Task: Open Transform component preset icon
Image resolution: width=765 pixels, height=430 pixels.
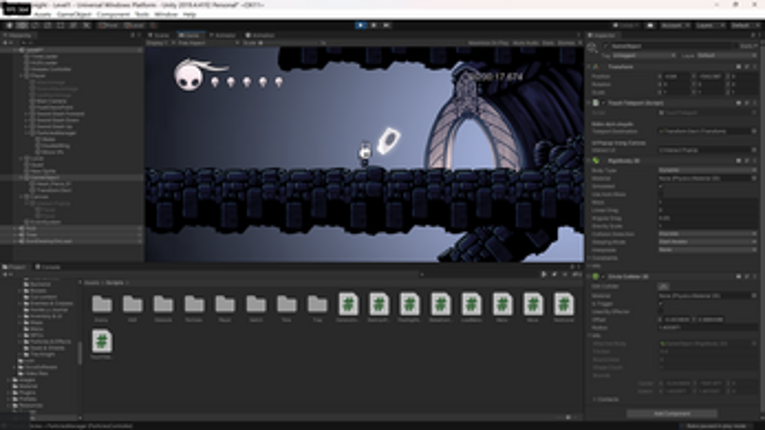Action: coord(746,66)
